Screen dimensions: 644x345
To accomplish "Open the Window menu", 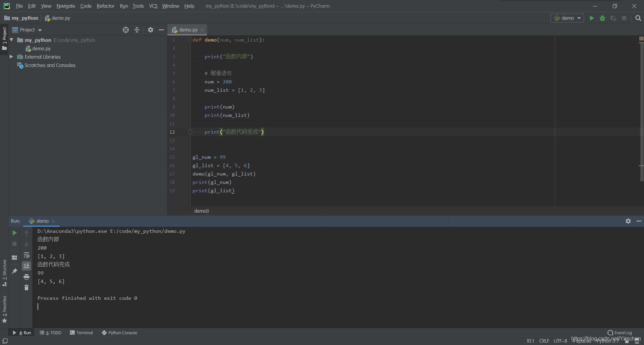I will point(171,6).
